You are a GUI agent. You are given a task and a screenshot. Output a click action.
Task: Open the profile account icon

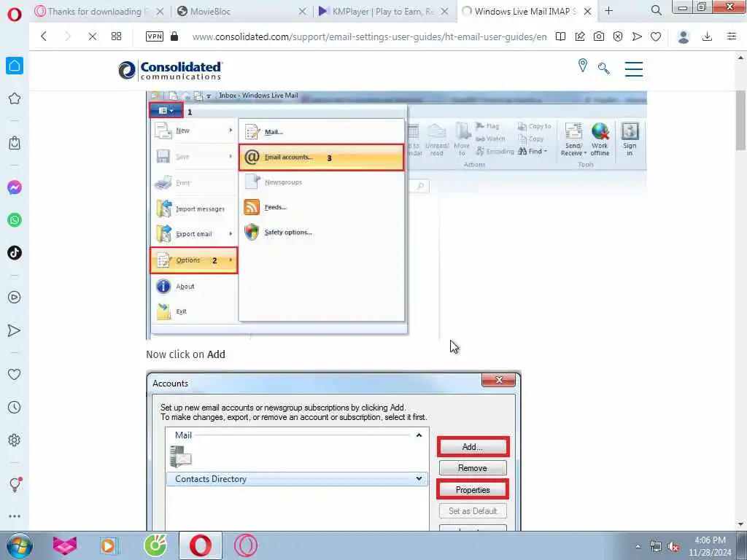pos(684,36)
